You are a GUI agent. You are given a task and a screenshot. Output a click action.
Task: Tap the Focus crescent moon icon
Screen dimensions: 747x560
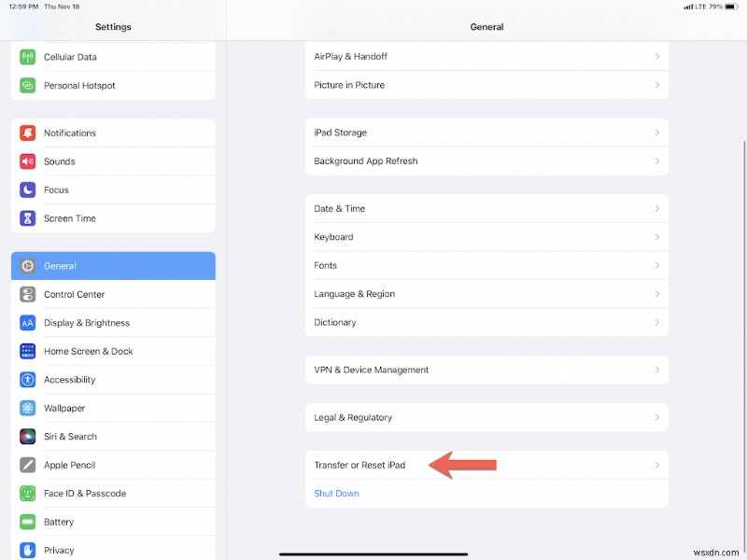point(29,189)
